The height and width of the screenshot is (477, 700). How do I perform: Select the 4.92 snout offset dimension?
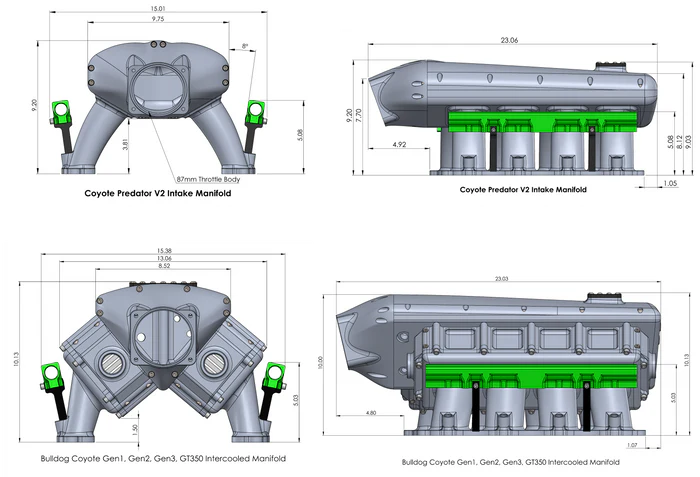pos(400,144)
